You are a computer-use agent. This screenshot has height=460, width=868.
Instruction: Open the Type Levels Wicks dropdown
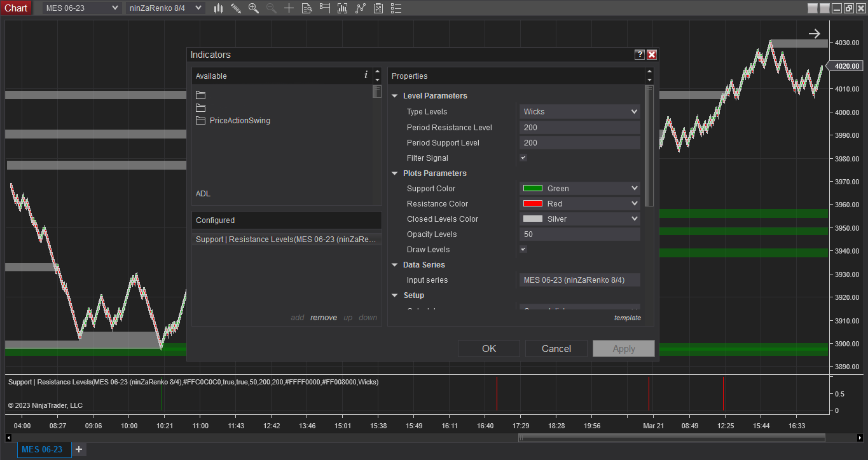point(579,112)
